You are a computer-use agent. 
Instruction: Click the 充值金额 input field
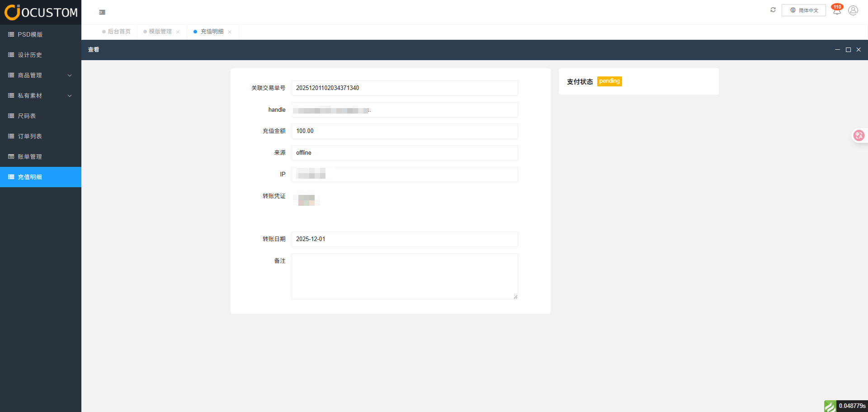point(404,131)
